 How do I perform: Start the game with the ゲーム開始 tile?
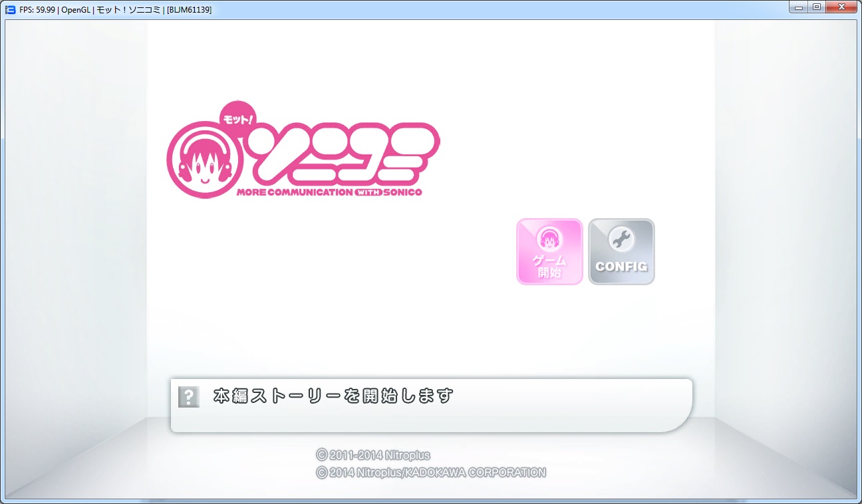click(x=549, y=252)
